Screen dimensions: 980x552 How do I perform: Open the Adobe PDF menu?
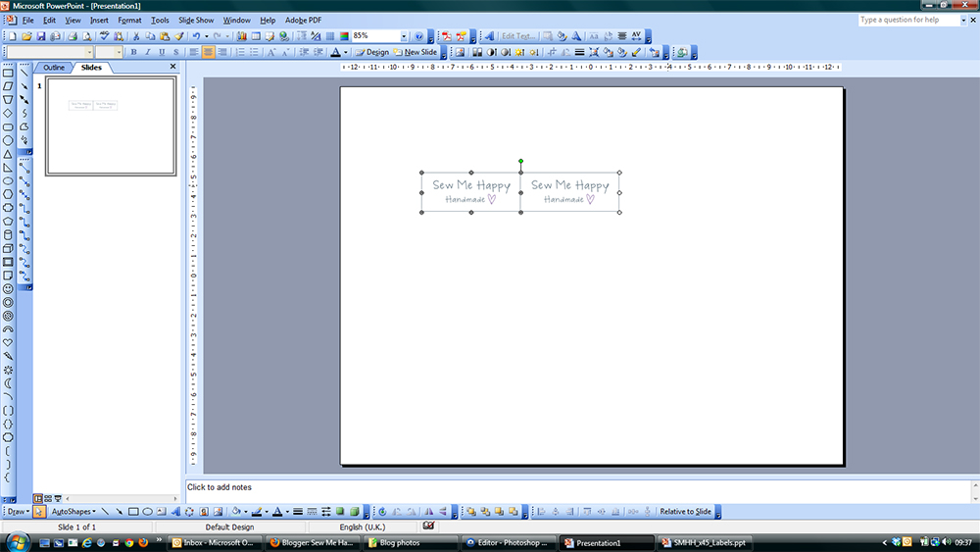point(303,20)
